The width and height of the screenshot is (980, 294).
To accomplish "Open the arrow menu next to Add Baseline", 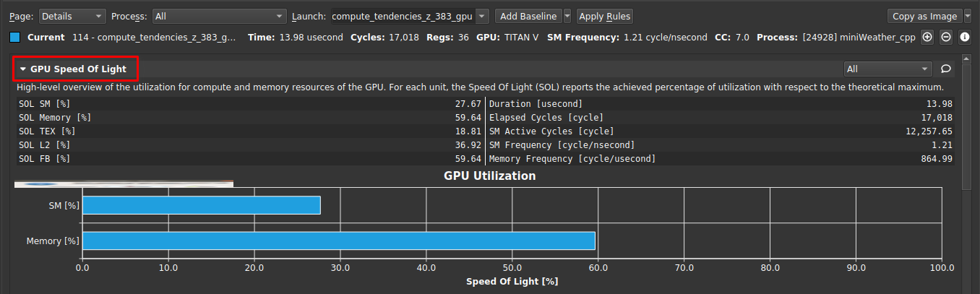I will click(x=567, y=16).
